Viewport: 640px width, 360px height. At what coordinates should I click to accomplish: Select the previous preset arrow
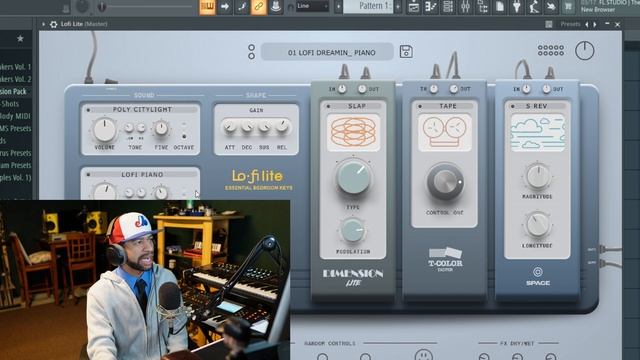587,24
